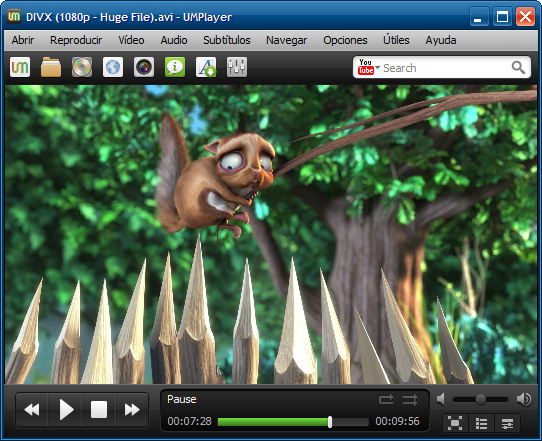Screen dimensions: 542x441
Task: Show media information with the green info icon
Action: tap(175, 67)
